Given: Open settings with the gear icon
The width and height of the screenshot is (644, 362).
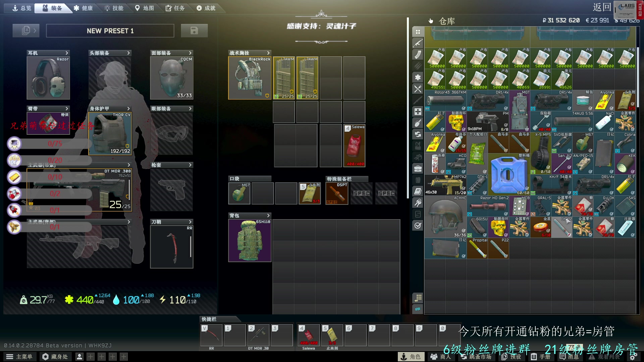Looking at the screenshot, I should point(633,357).
